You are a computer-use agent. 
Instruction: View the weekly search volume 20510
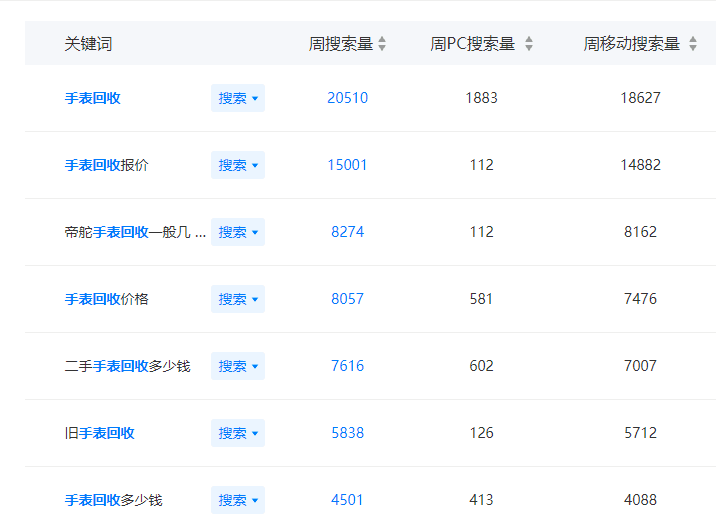(x=347, y=98)
